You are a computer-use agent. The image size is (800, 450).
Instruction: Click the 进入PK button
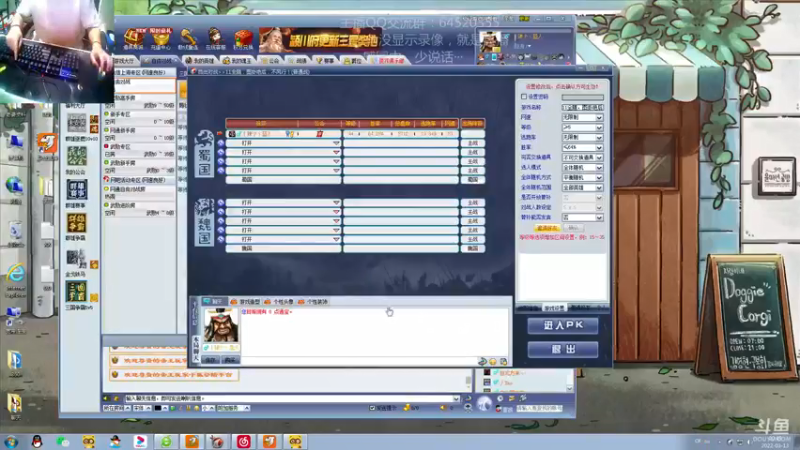[563, 325]
